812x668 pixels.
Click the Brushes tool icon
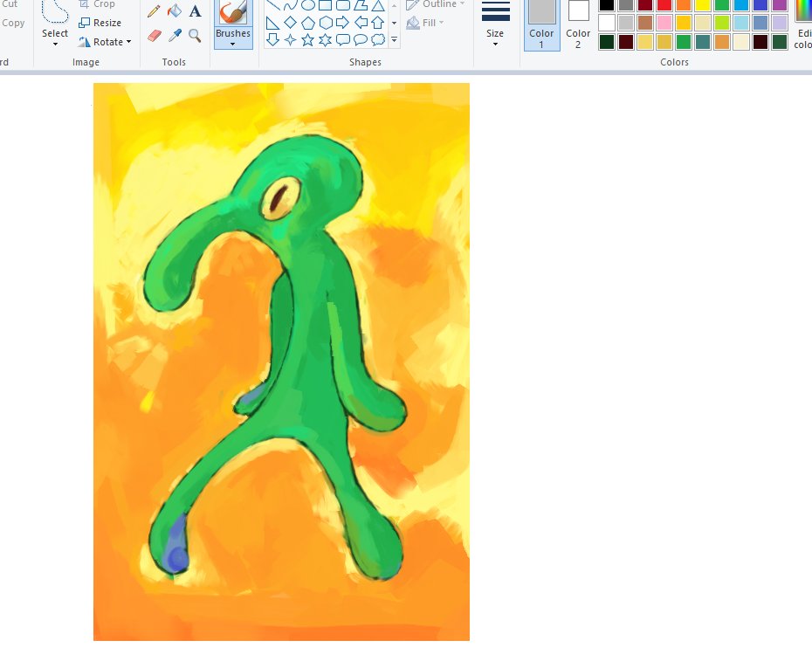point(233,12)
